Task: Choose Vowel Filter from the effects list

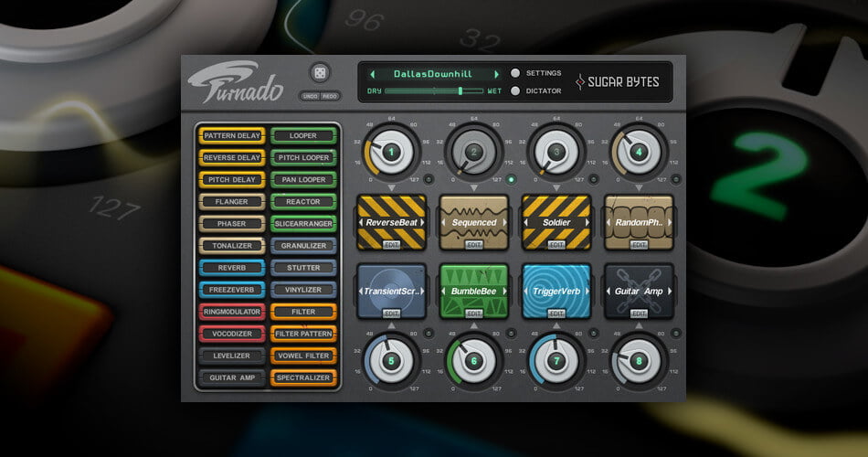Action: tap(303, 356)
